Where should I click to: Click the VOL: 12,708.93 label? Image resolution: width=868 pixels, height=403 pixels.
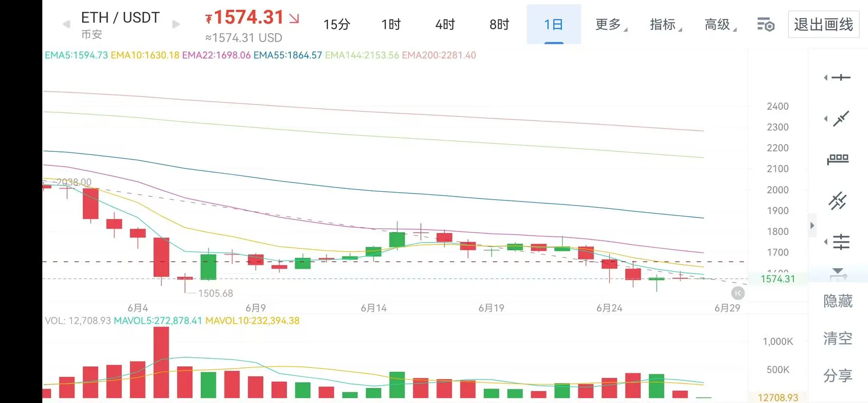(78, 321)
